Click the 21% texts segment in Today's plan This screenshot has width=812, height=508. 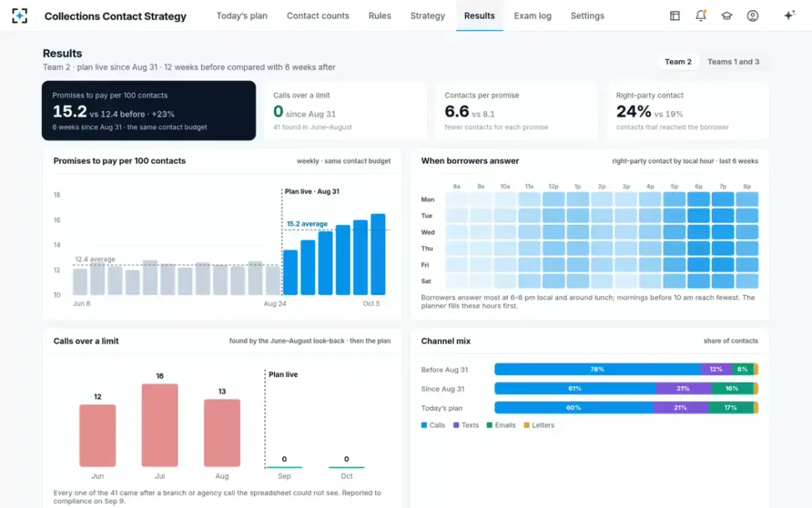pyautogui.click(x=681, y=408)
